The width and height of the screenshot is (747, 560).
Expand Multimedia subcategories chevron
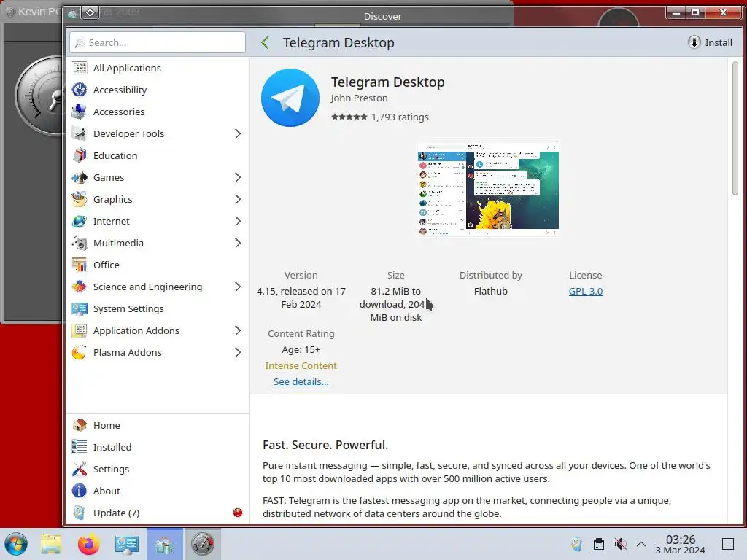pos(238,244)
